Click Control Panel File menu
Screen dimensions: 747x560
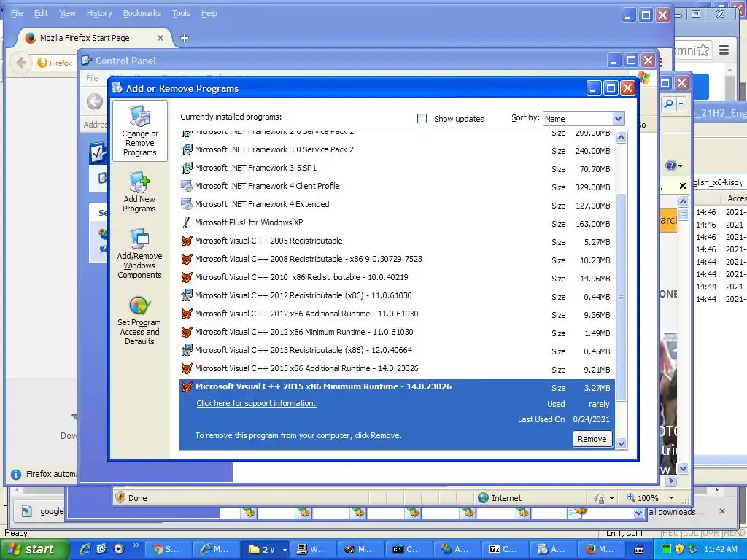[92, 78]
